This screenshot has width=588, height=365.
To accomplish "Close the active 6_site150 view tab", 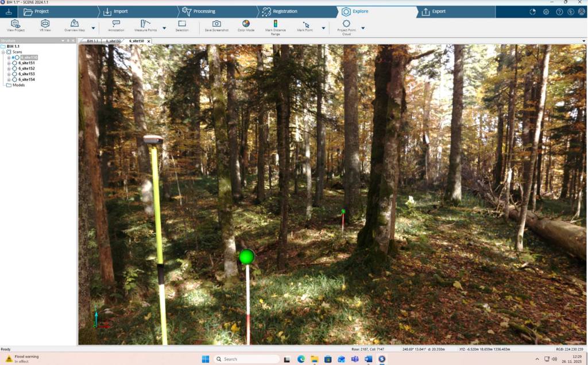I will coord(149,41).
